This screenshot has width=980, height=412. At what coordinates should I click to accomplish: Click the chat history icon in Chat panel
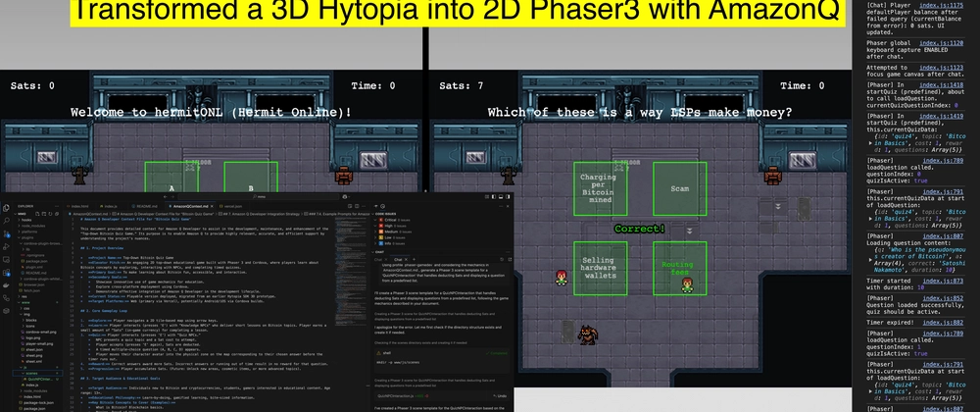pos(502,259)
